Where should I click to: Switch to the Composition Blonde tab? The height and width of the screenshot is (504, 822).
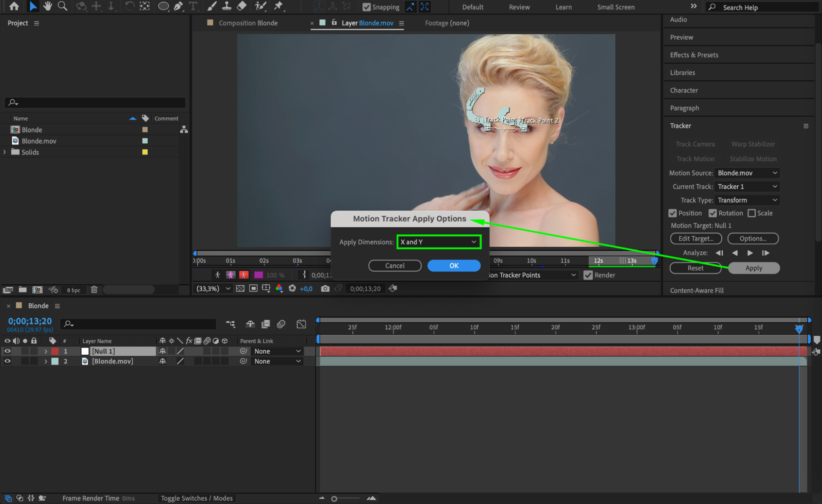248,23
